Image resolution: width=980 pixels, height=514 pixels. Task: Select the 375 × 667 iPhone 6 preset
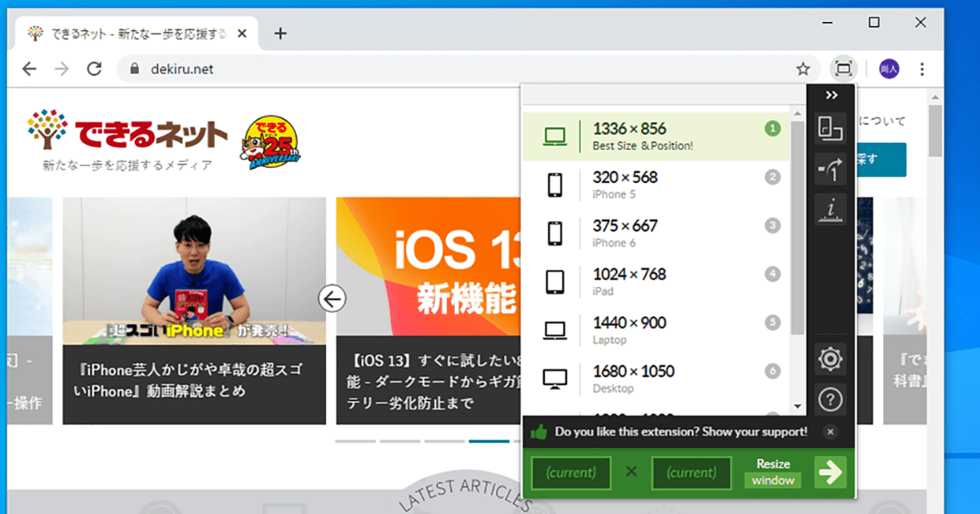[656, 233]
